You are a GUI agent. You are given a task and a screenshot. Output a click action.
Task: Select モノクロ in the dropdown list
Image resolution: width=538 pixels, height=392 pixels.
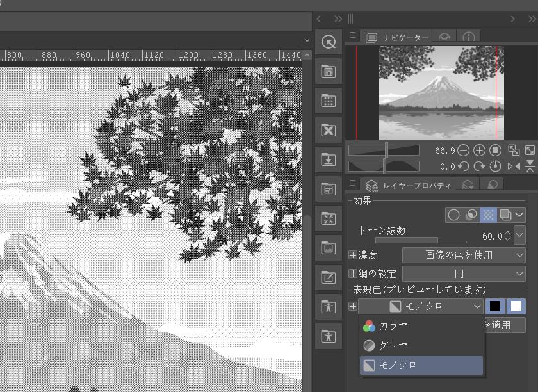point(421,365)
